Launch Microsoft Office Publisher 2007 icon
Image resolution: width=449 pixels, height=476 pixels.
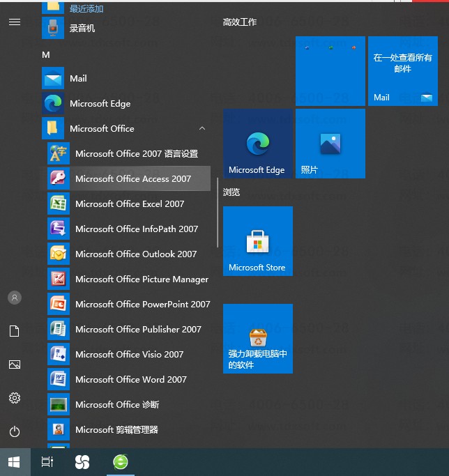58,329
